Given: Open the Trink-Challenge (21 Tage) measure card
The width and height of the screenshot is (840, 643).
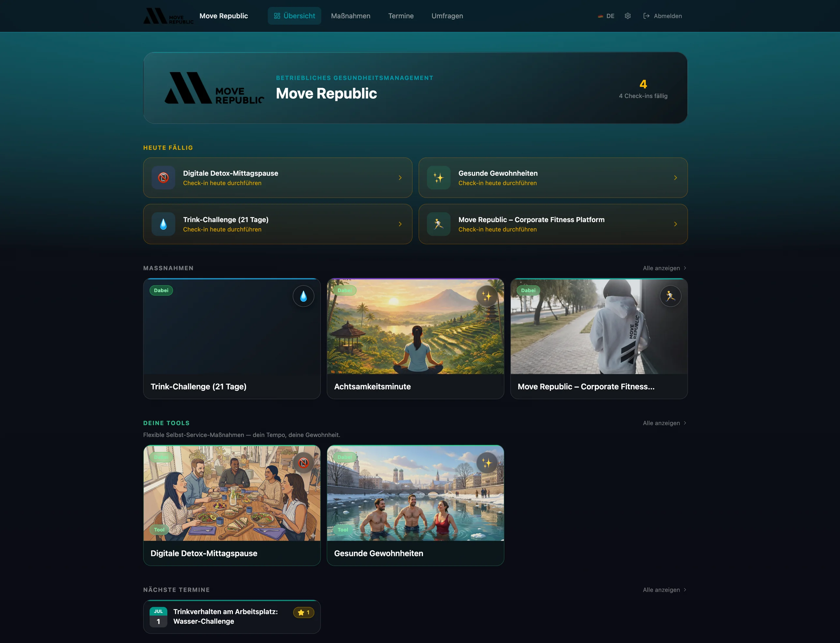Looking at the screenshot, I should click(232, 339).
